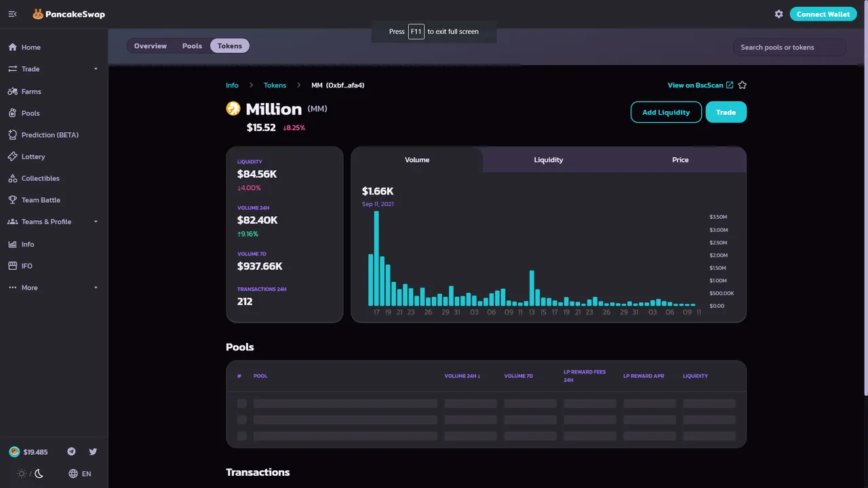The height and width of the screenshot is (488, 868).
Task: Click the Team Battle trophy icon
Action: click(x=12, y=200)
